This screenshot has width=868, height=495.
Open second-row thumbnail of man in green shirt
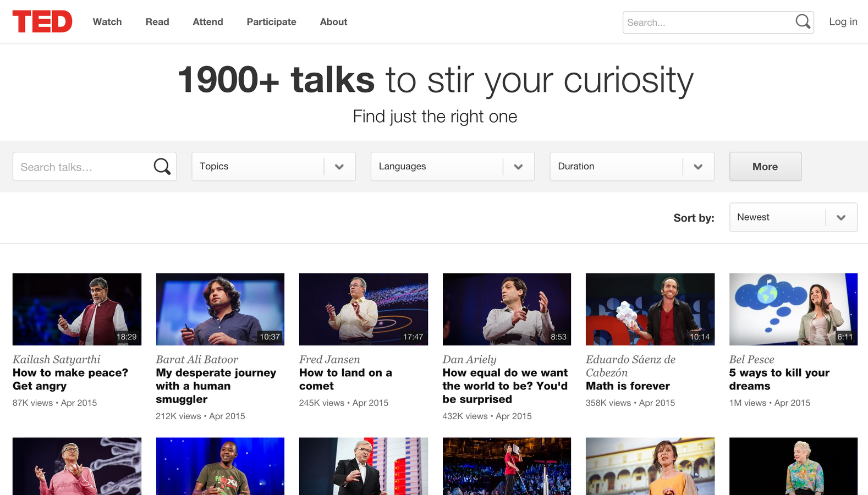[220, 466]
